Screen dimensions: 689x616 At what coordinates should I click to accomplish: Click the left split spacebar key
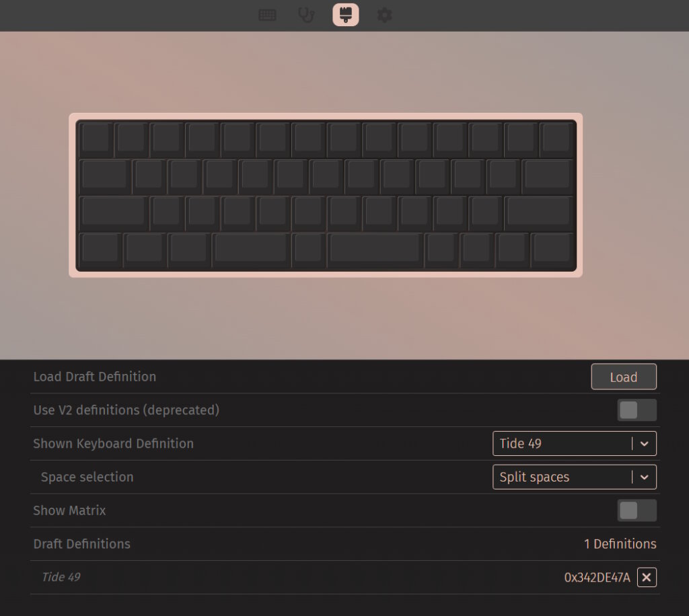[x=251, y=249]
